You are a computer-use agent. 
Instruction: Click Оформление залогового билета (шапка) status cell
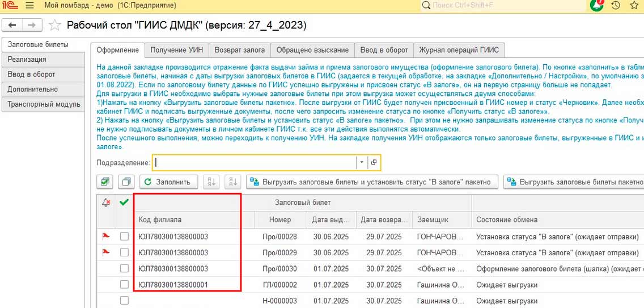558,268
